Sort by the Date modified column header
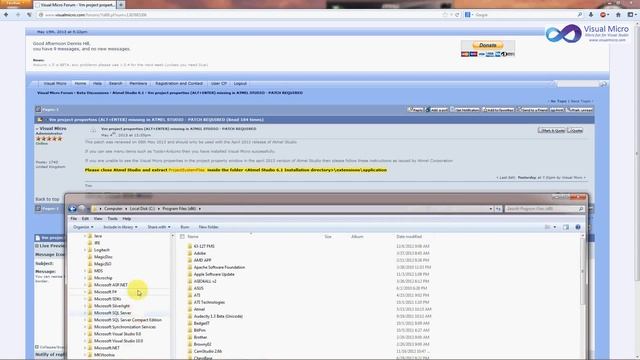 click(409, 237)
